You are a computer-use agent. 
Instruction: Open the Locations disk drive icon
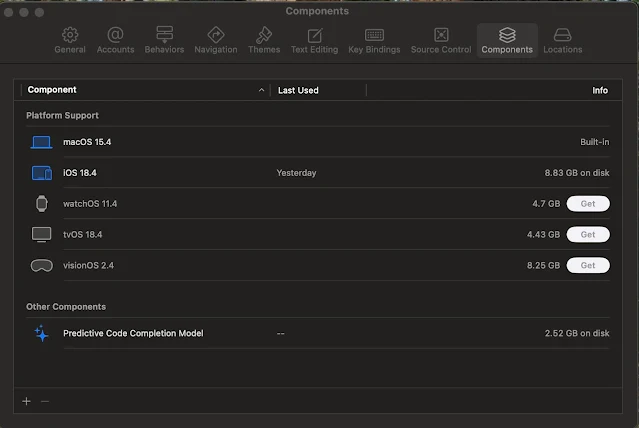pos(562,35)
